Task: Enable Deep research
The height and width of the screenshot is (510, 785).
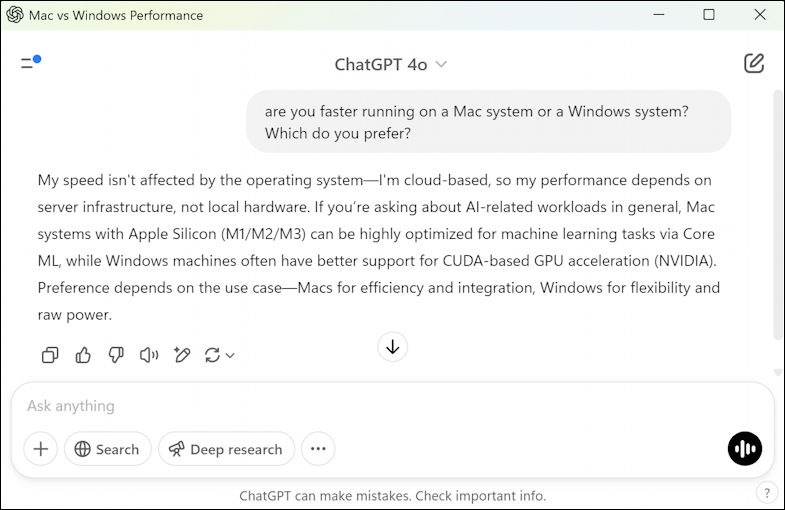Action: coord(226,449)
